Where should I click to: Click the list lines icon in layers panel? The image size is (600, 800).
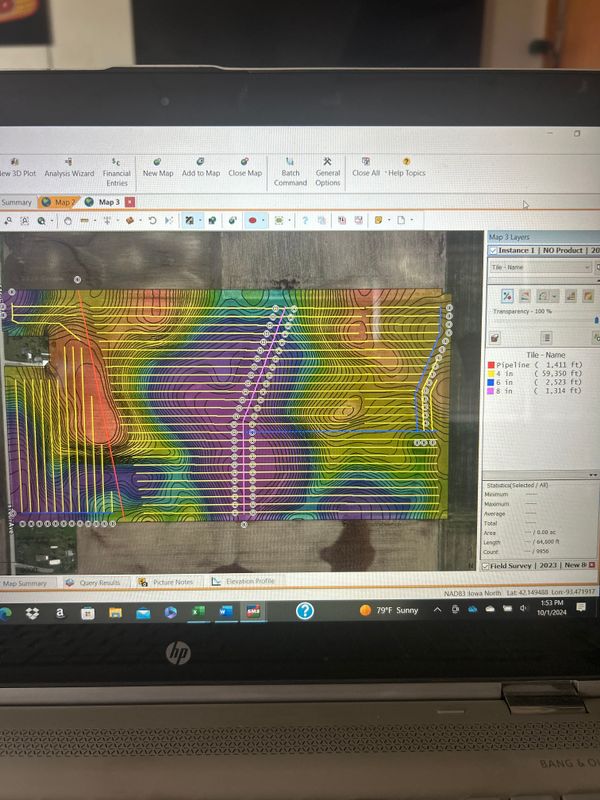point(546,337)
